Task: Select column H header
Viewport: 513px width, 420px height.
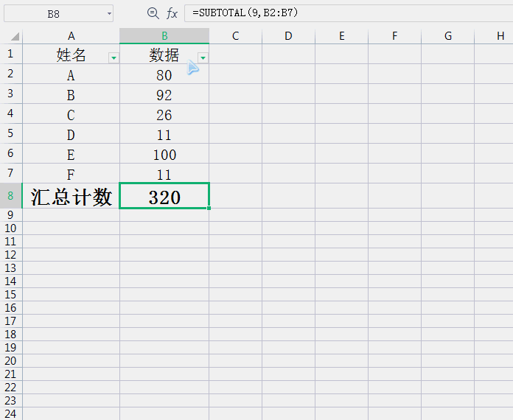Action: coord(494,36)
